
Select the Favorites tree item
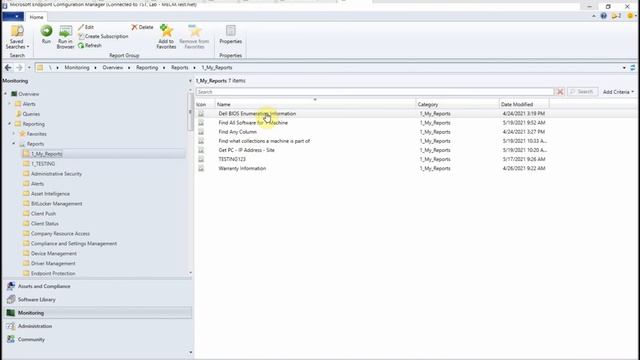pos(36,134)
